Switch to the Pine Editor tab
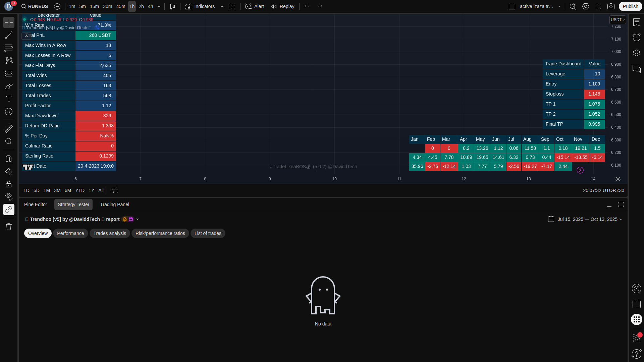Image resolution: width=644 pixels, height=362 pixels. point(36,204)
